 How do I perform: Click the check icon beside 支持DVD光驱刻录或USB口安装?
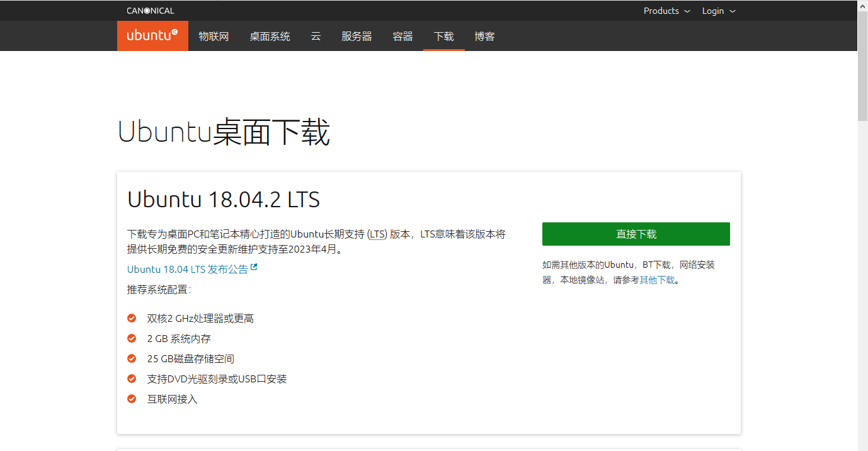(132, 379)
